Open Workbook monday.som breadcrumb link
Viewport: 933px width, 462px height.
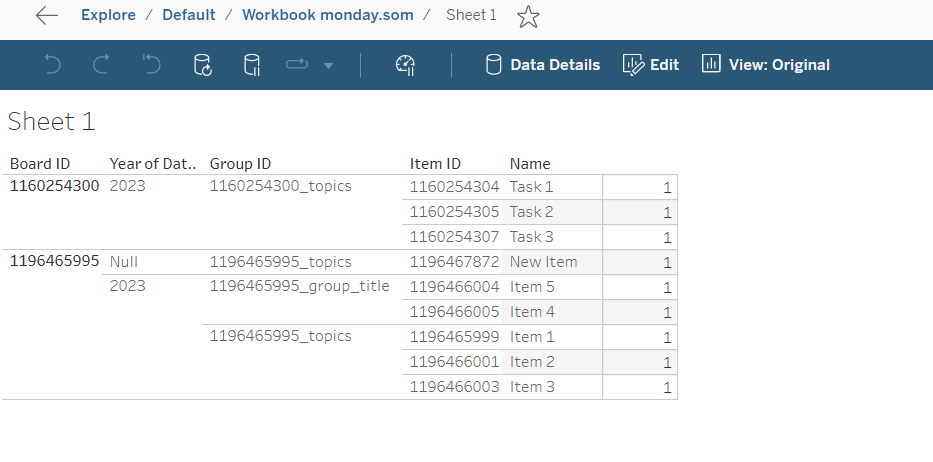coord(326,15)
